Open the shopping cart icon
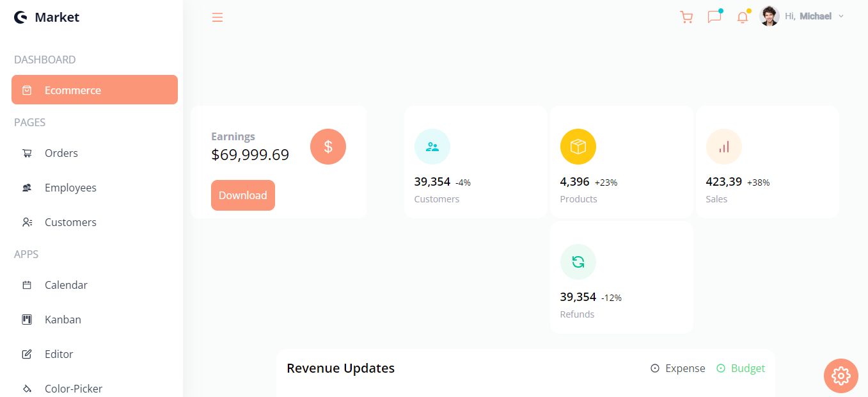The image size is (868, 397). click(x=686, y=17)
